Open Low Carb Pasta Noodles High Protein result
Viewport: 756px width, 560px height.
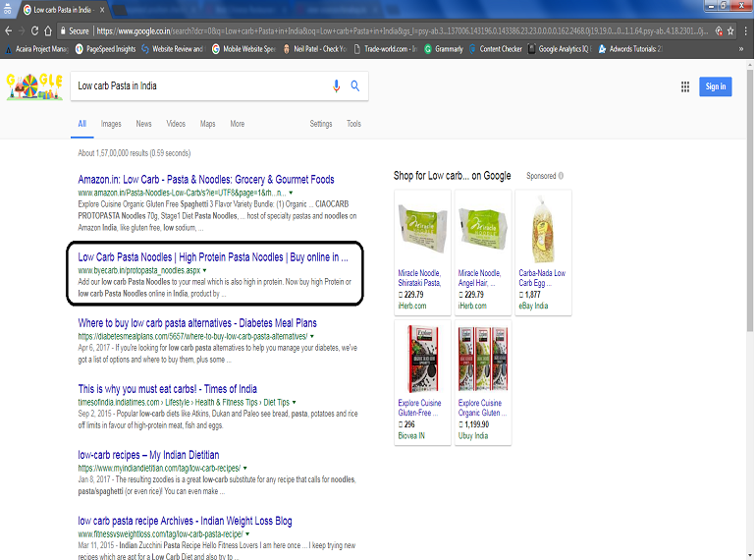213,257
